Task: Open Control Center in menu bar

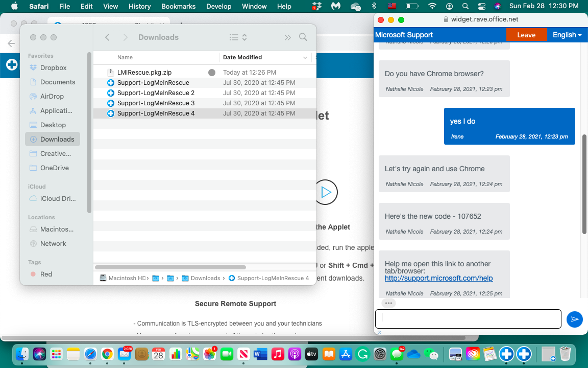Action: point(481,6)
